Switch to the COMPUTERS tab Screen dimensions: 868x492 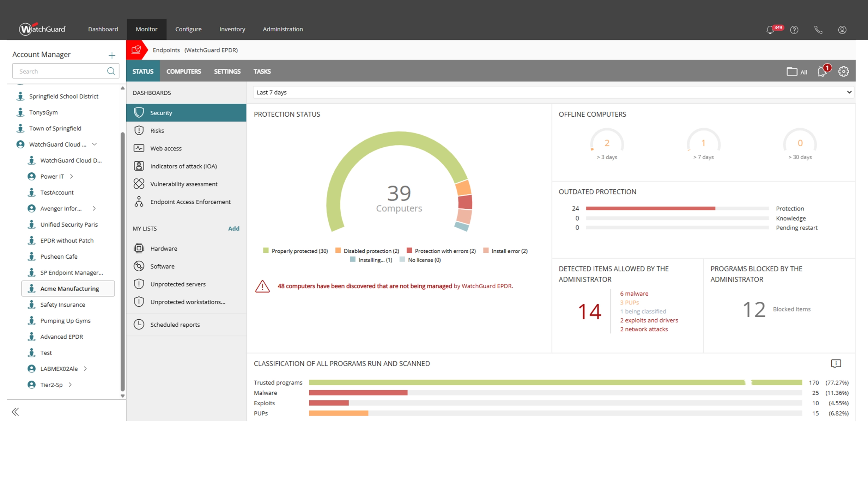click(x=183, y=72)
